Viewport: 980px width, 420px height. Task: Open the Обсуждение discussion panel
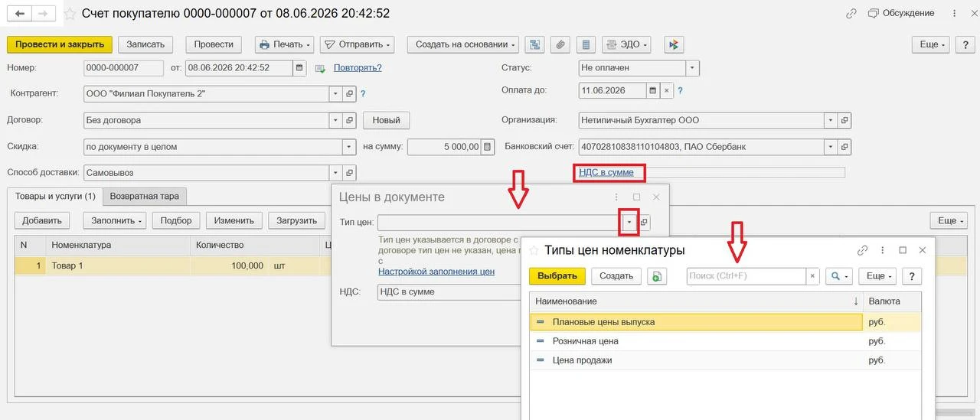tap(901, 14)
